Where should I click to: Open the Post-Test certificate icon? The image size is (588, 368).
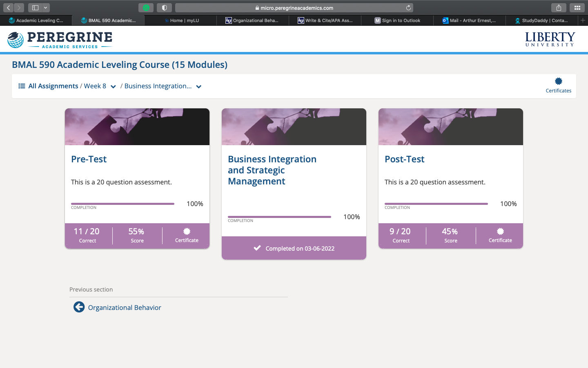pos(500,231)
